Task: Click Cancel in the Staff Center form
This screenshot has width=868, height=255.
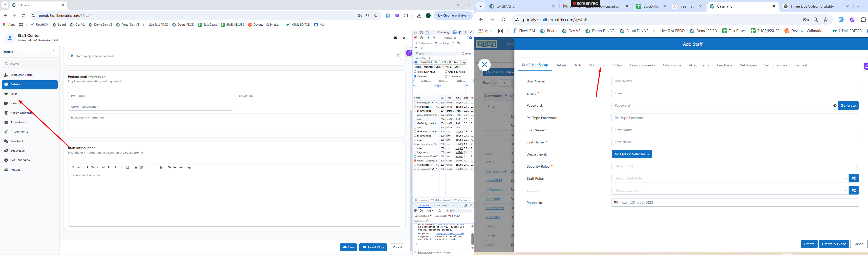Action: (x=397, y=247)
